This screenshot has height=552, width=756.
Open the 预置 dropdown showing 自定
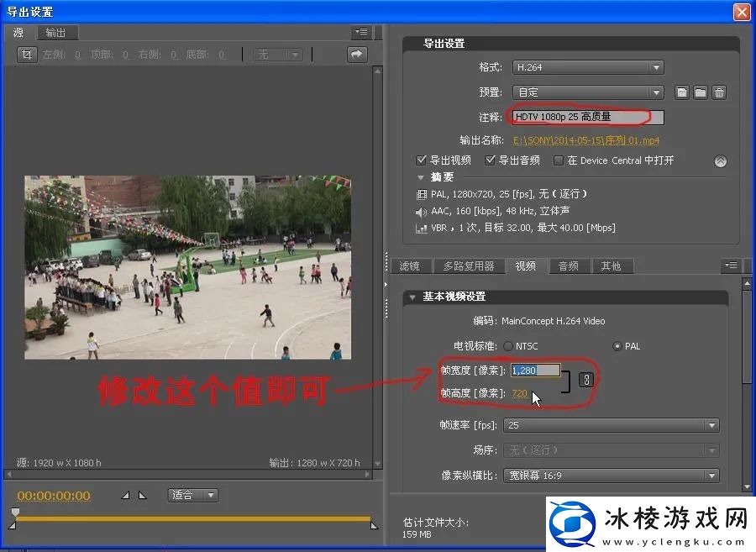586,92
